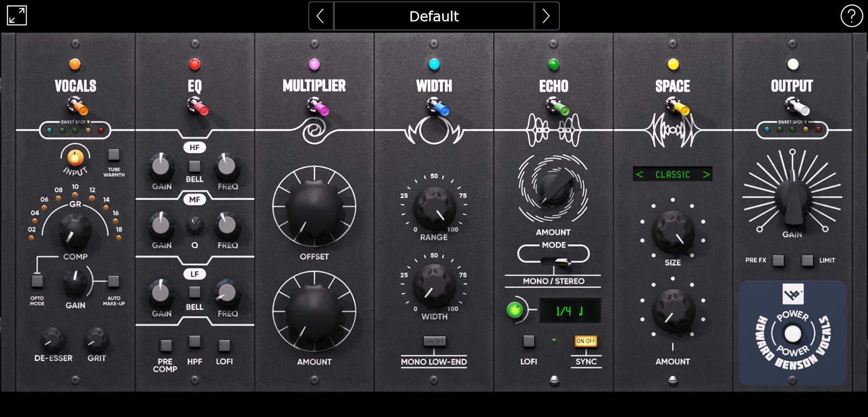Click the echo Mono/Stereo mode slider
Viewport: 868px width, 417px height.
pos(554,262)
